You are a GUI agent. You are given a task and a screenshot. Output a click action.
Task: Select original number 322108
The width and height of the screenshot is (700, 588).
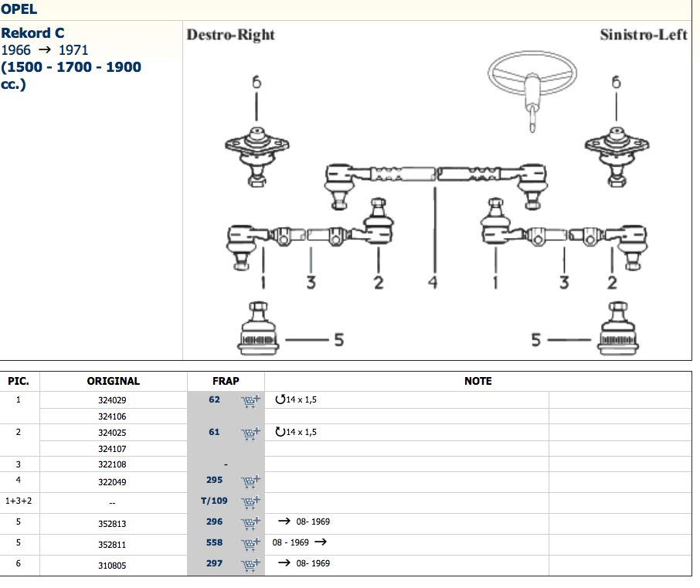pyautogui.click(x=112, y=464)
